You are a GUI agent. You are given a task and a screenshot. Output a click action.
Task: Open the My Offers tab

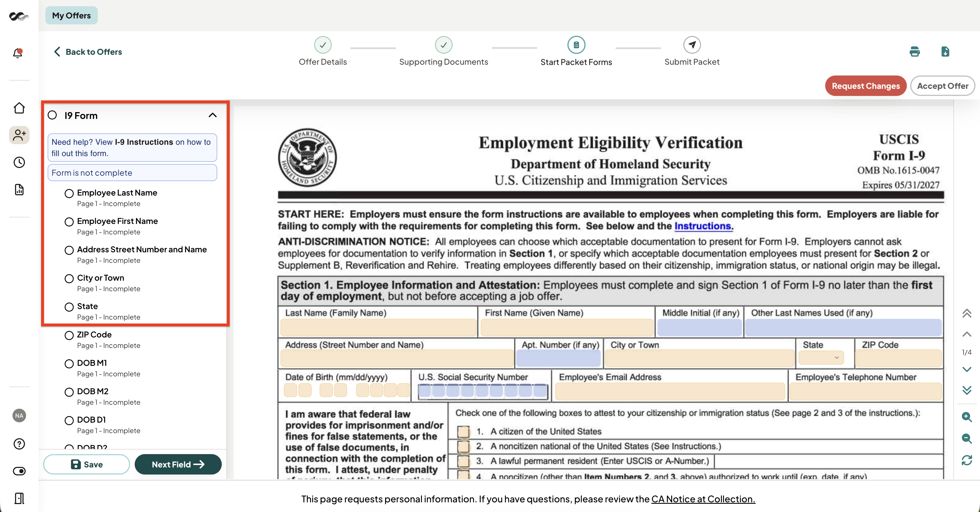coord(71,16)
